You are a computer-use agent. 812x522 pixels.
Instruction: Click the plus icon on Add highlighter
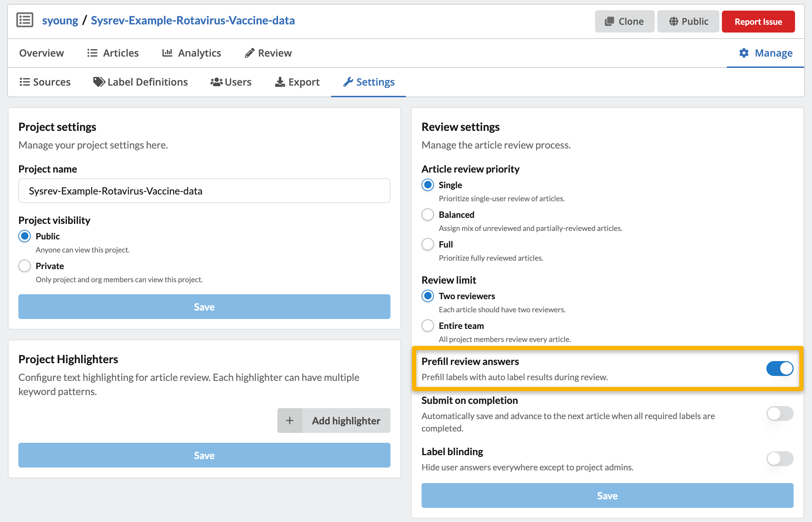(290, 420)
